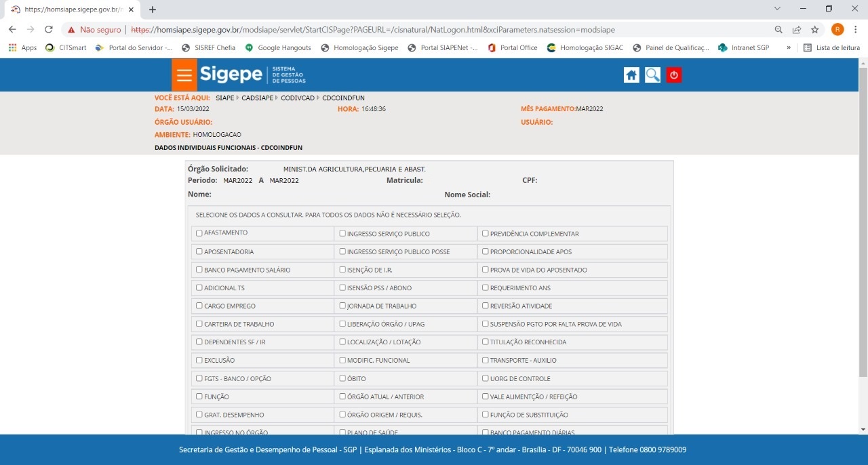Click the magnifier search icon in header
This screenshot has height=465, width=868.
pos(652,75)
